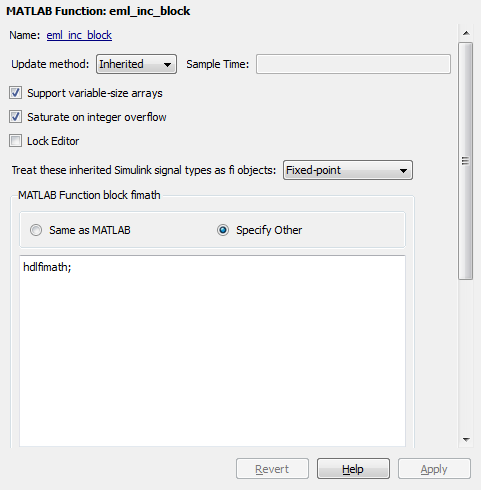This screenshot has height=490, width=481.
Task: Select the Same as MATLAB radio button
Action: 36,230
